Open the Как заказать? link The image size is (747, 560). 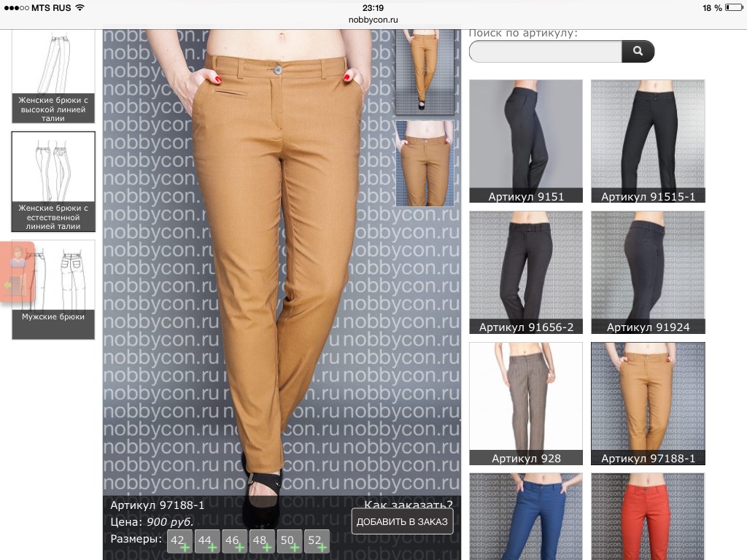408,505
